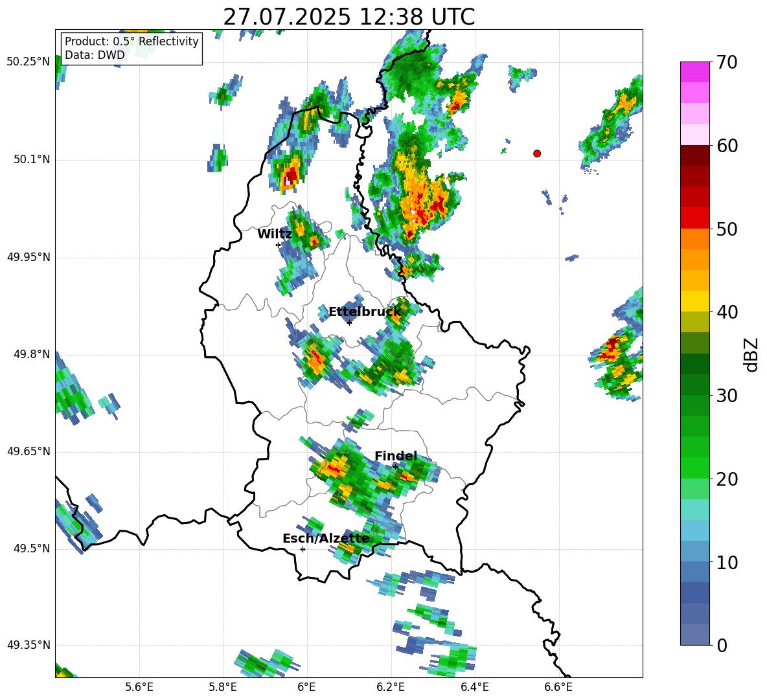
Task: Click the 'Data: DWD' text
Action: coord(95,55)
